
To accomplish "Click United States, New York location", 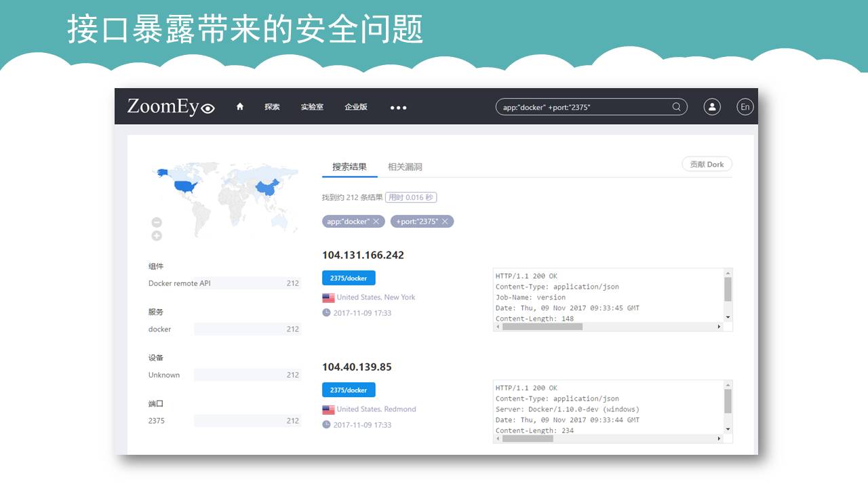I will point(376,298).
